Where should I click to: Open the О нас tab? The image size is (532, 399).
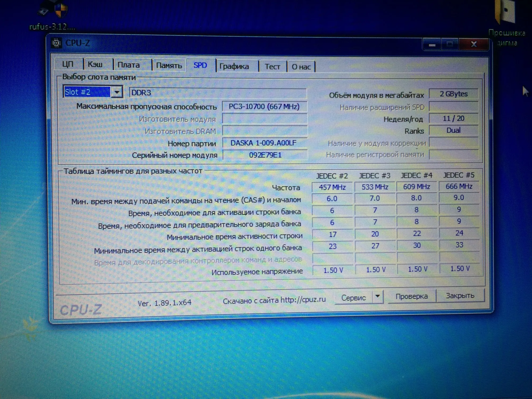[301, 67]
